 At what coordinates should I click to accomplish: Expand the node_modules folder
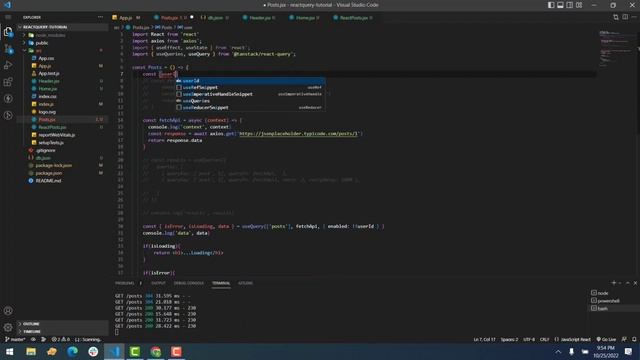tap(50, 35)
